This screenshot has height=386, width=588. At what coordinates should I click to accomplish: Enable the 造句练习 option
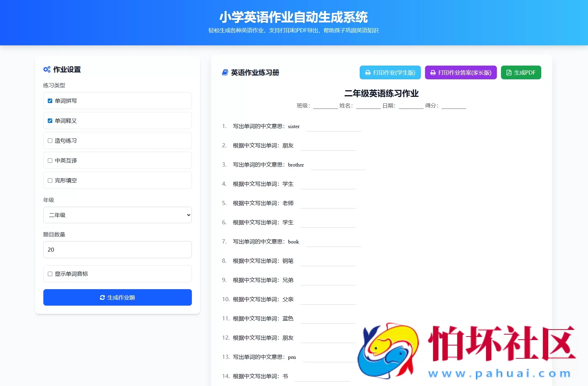coord(50,140)
